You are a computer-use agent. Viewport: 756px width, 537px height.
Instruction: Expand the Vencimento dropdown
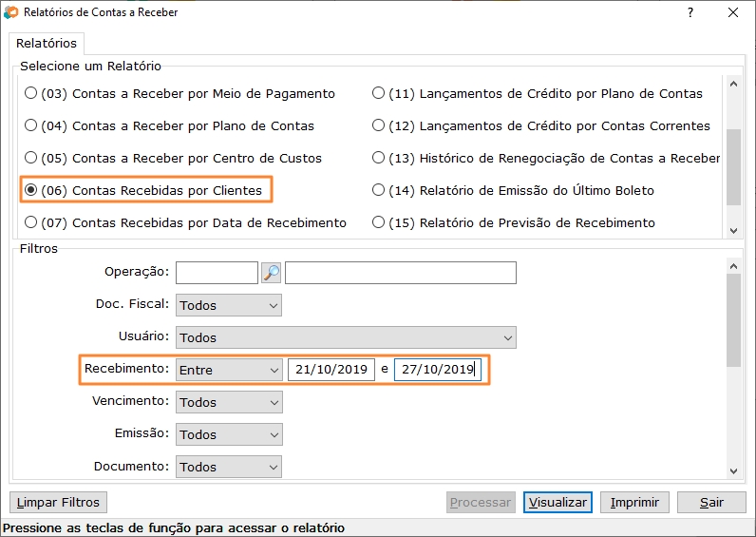(229, 402)
